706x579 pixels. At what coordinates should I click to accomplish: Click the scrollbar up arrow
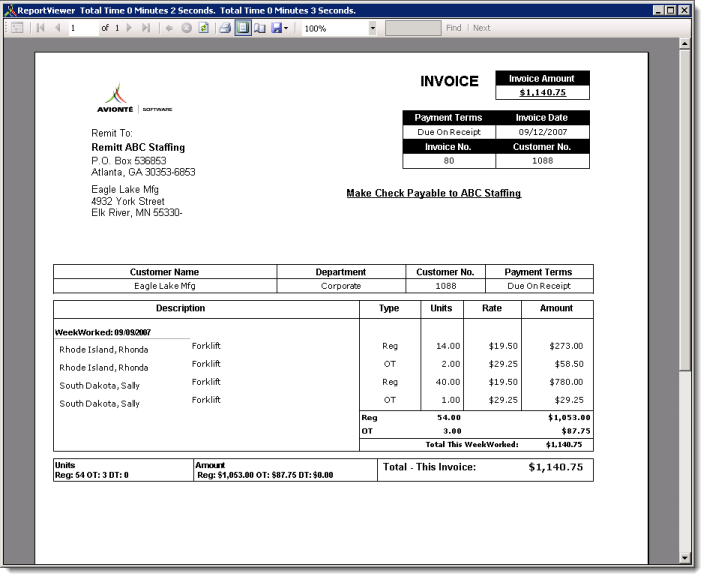point(684,44)
